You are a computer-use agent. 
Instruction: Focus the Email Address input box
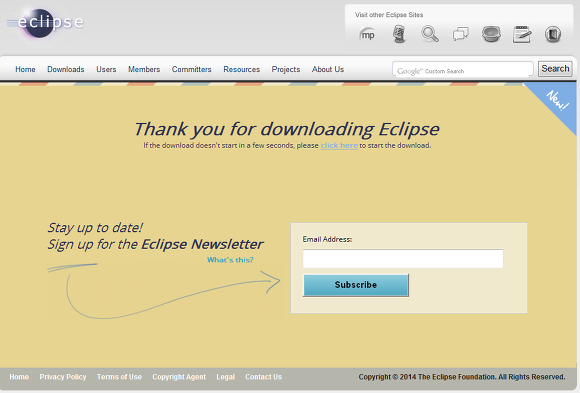tap(403, 258)
